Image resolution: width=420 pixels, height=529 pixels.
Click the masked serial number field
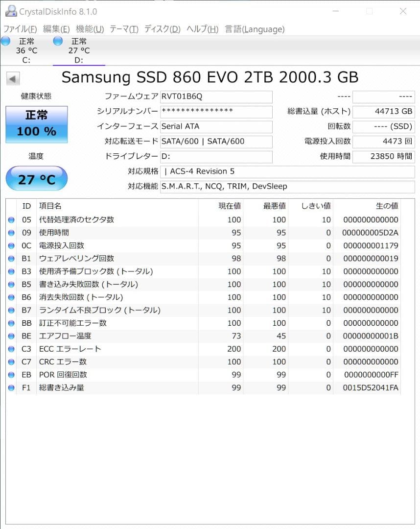pyautogui.click(x=215, y=112)
